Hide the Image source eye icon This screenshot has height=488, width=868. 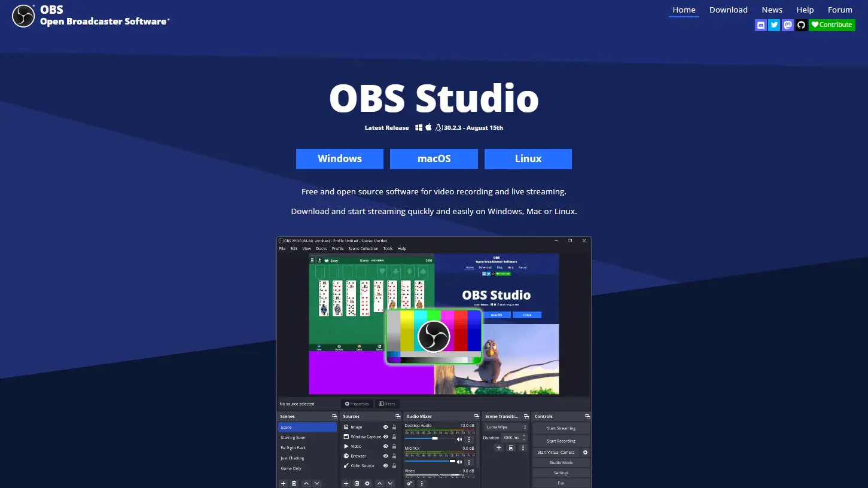coord(385,427)
